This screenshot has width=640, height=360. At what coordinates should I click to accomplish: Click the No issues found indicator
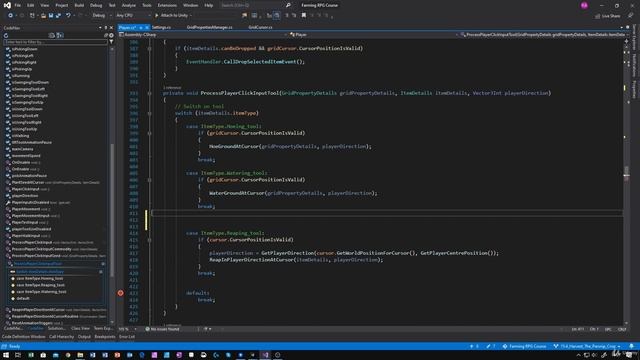(x=162, y=329)
